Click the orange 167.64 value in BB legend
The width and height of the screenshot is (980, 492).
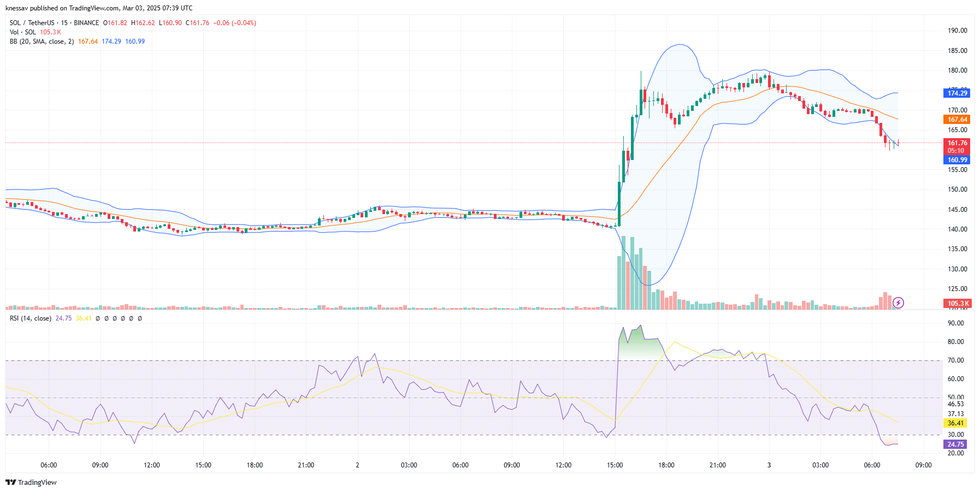88,42
